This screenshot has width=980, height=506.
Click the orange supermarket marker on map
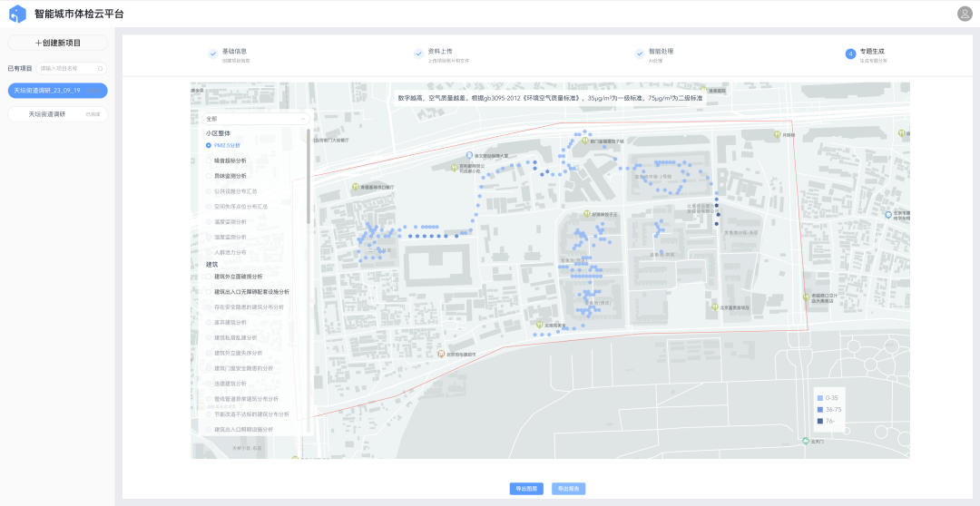point(442,355)
